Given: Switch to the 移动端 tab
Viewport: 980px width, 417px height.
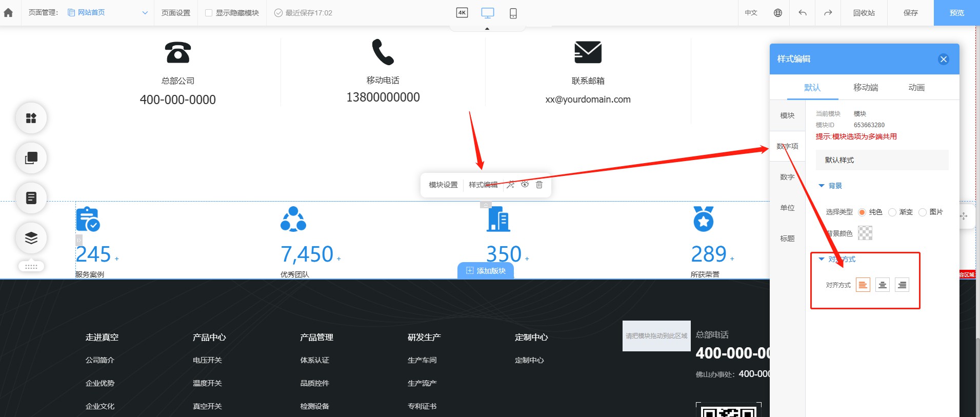Looking at the screenshot, I should point(866,88).
